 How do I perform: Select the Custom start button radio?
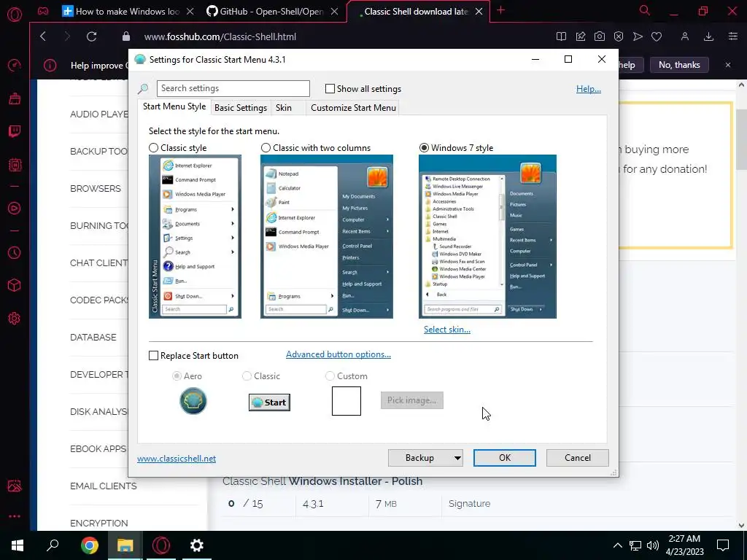330,376
